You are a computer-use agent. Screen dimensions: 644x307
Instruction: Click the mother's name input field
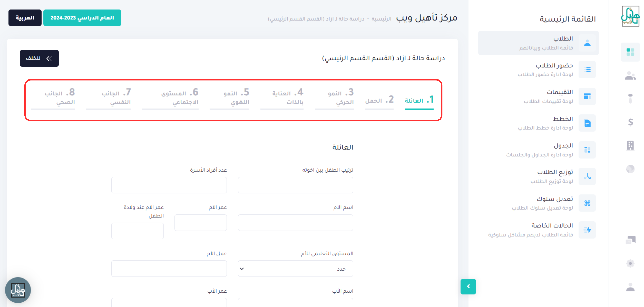(x=295, y=223)
